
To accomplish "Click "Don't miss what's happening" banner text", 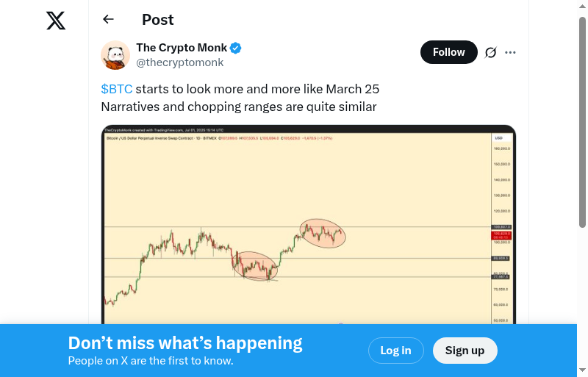I will pyautogui.click(x=185, y=343).
